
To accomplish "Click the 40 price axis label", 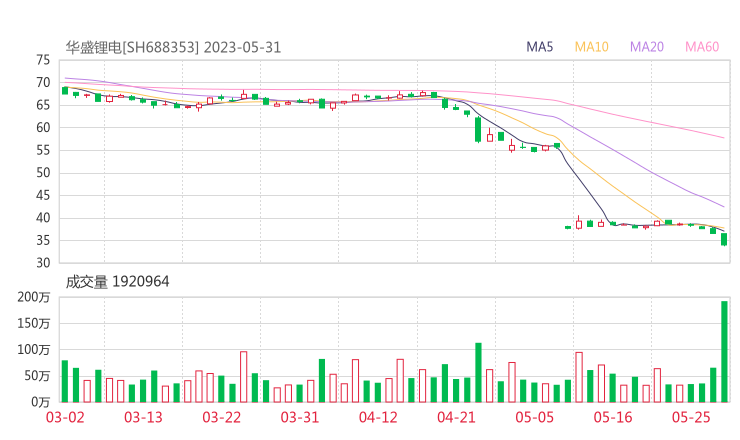I will 43,218.
